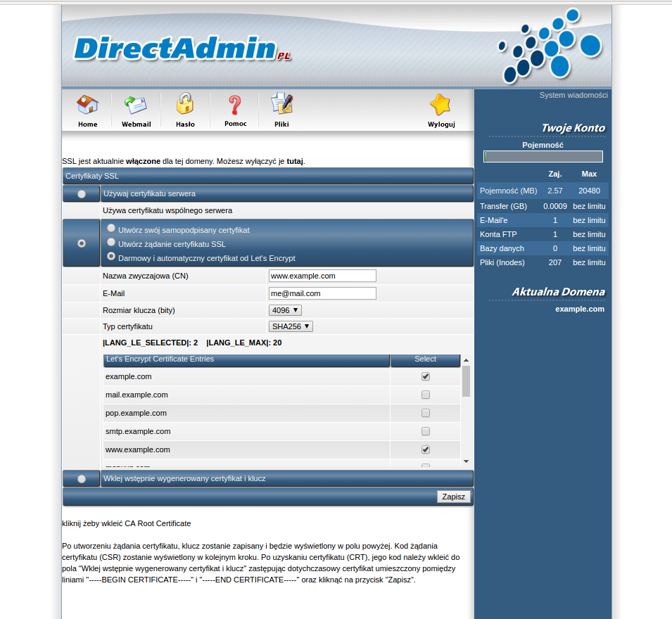
Task: Uncheck the www.example.com certificate entry
Action: [426, 449]
